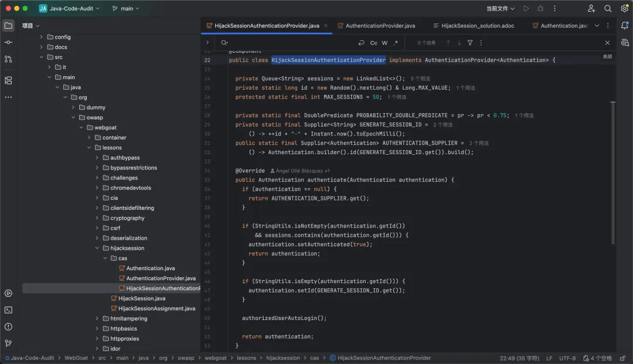Screen dimensions: 633x364
Task: Show hidden editor tabs chevron
Action: (597, 25)
